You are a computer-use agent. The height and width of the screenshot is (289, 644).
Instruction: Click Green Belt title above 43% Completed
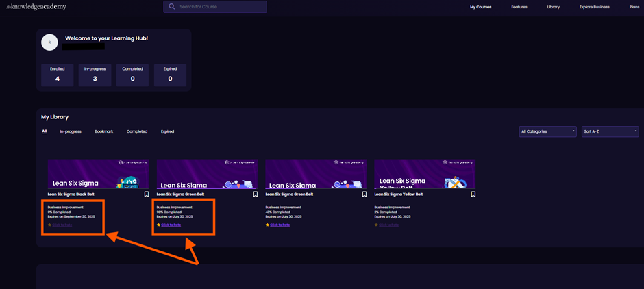coord(289,194)
